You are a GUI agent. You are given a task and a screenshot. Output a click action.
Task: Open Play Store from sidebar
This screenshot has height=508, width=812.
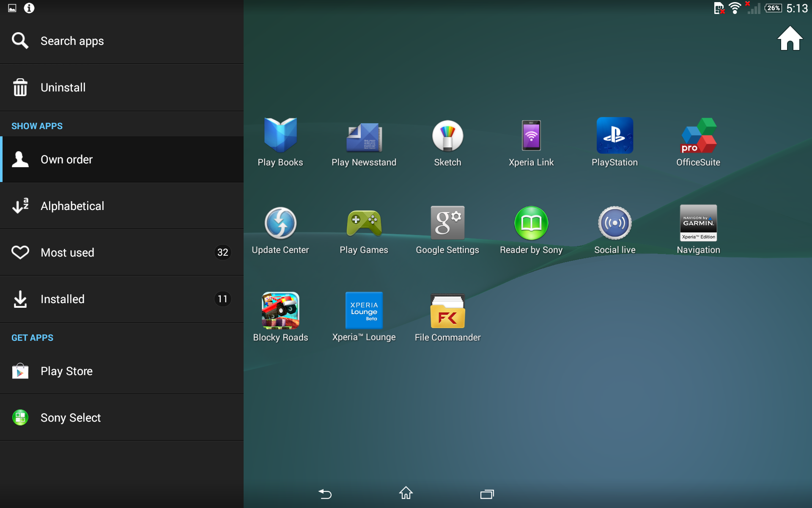point(122,371)
